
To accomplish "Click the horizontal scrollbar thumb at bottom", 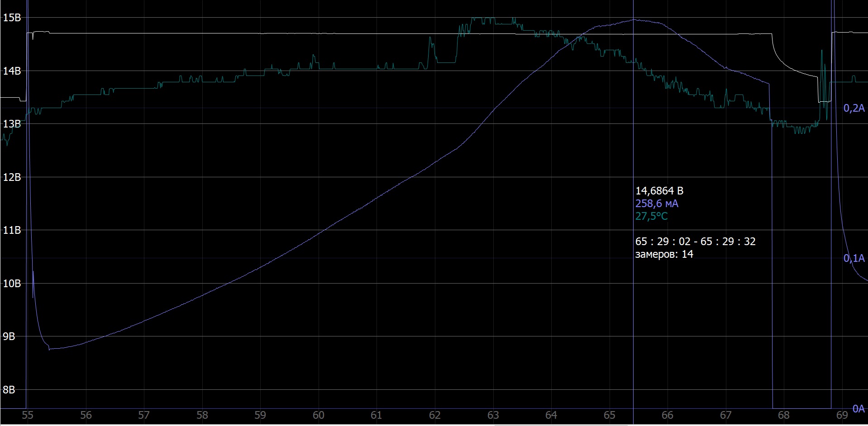I will pos(561,425).
